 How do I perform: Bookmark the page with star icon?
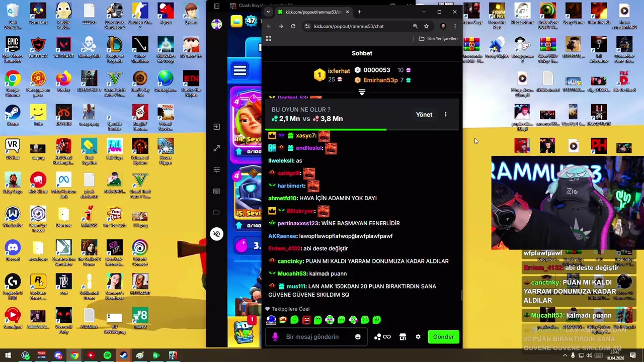[x=426, y=26]
